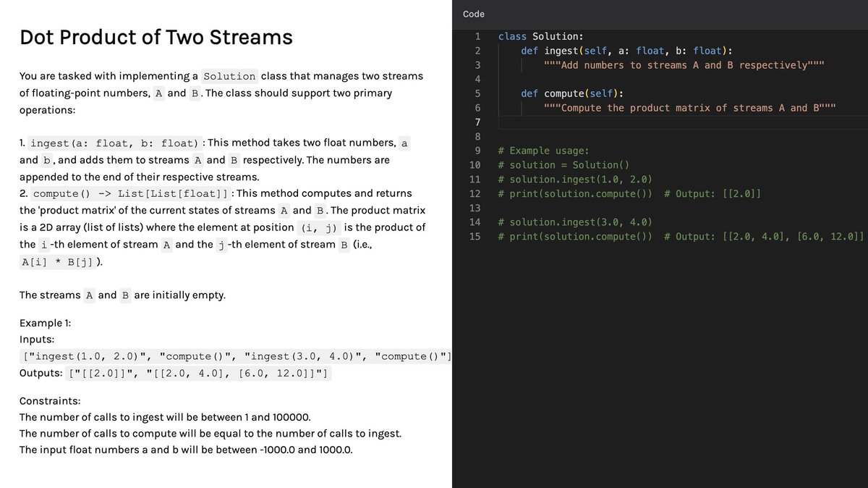This screenshot has width=868, height=488.
Task: Click comment line with Output: [[2.0]]
Action: [x=629, y=193]
